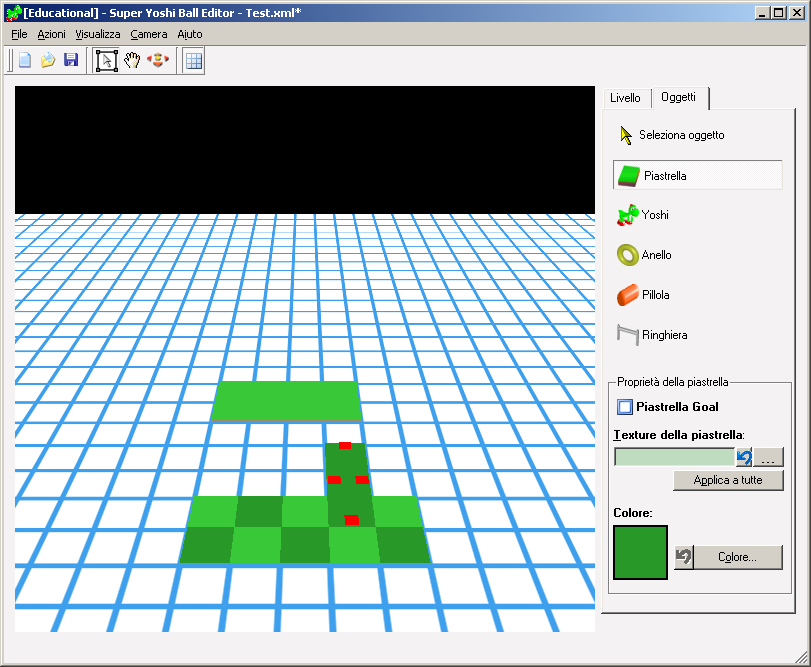The height and width of the screenshot is (667, 811).
Task: Open the Visualizza menu
Action: point(98,34)
